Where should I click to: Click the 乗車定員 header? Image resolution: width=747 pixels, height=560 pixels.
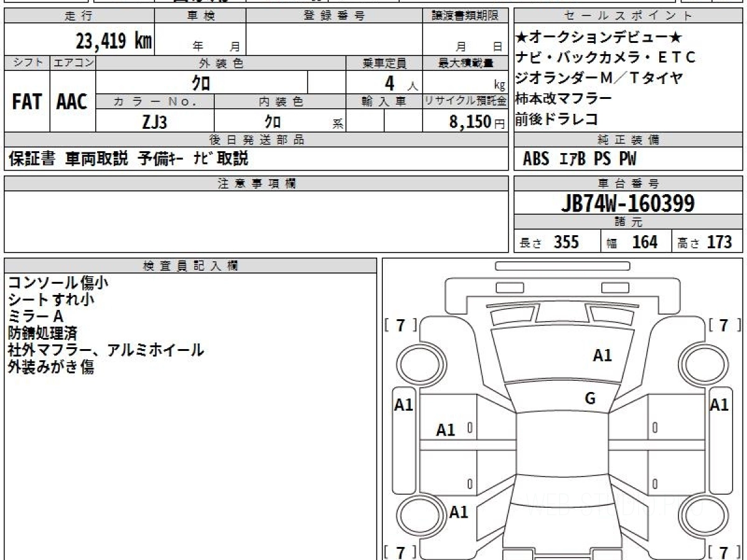click(384, 63)
